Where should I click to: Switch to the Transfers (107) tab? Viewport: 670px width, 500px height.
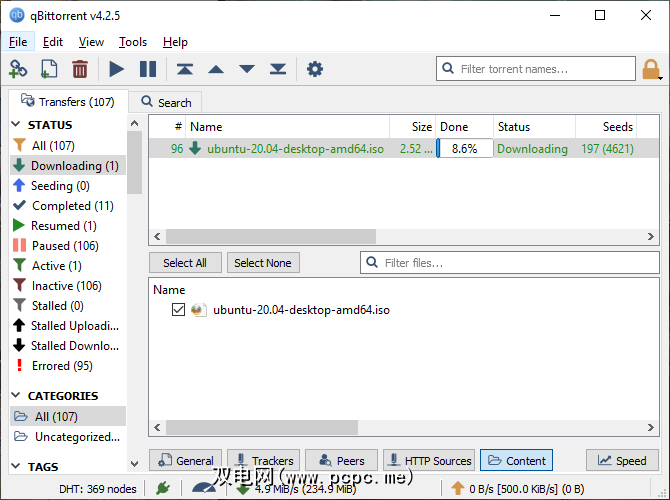click(68, 102)
